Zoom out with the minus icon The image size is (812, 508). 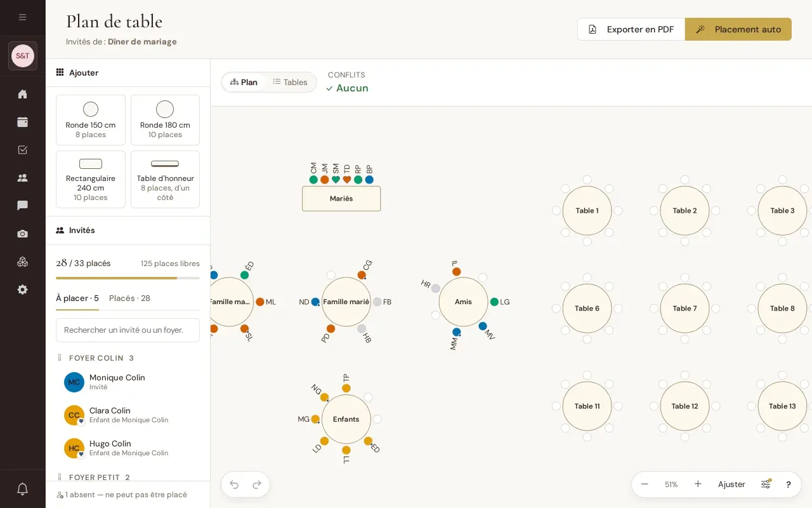(645, 485)
